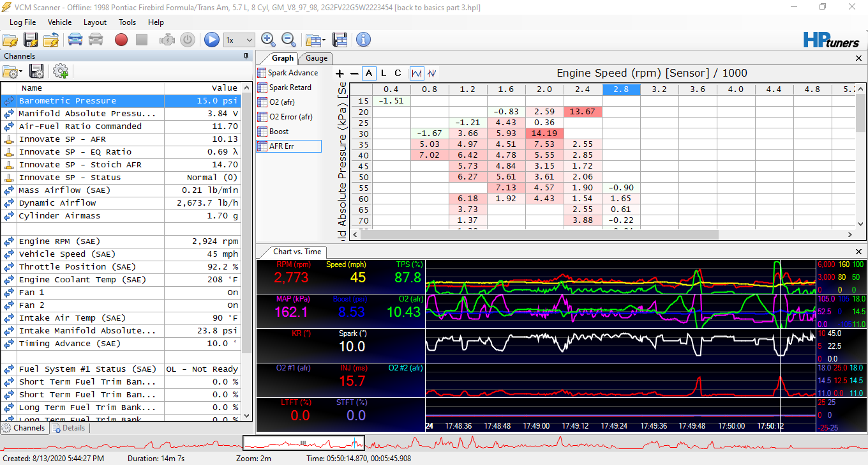
Task: Open the playback speed 1x dropdown
Action: point(239,40)
